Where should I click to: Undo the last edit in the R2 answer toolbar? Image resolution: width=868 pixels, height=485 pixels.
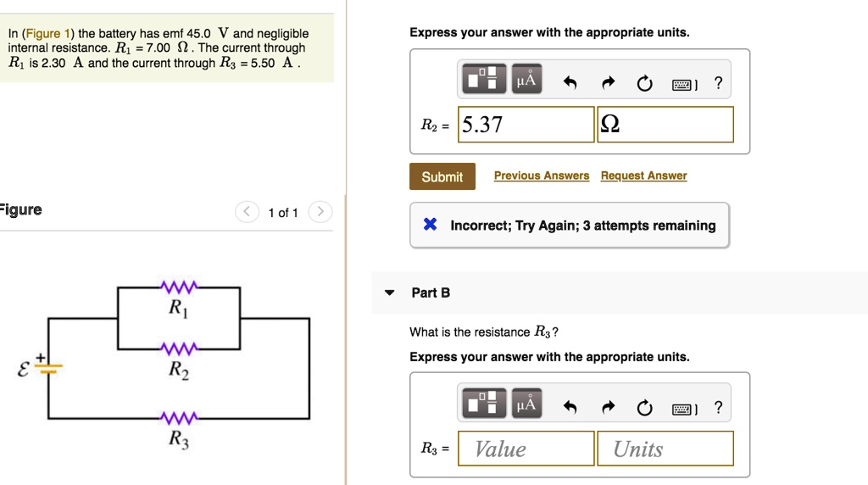570,83
